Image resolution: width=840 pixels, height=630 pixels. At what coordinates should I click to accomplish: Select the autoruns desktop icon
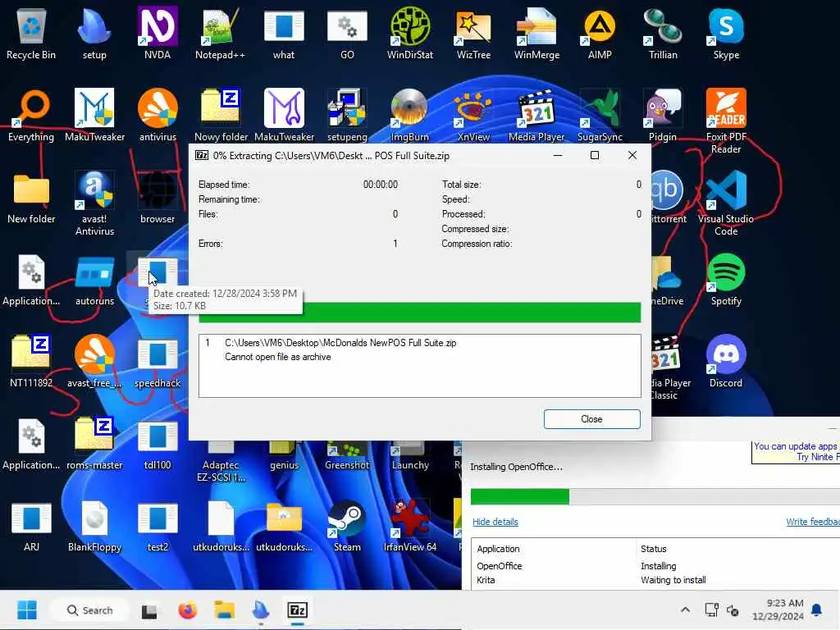click(x=94, y=280)
